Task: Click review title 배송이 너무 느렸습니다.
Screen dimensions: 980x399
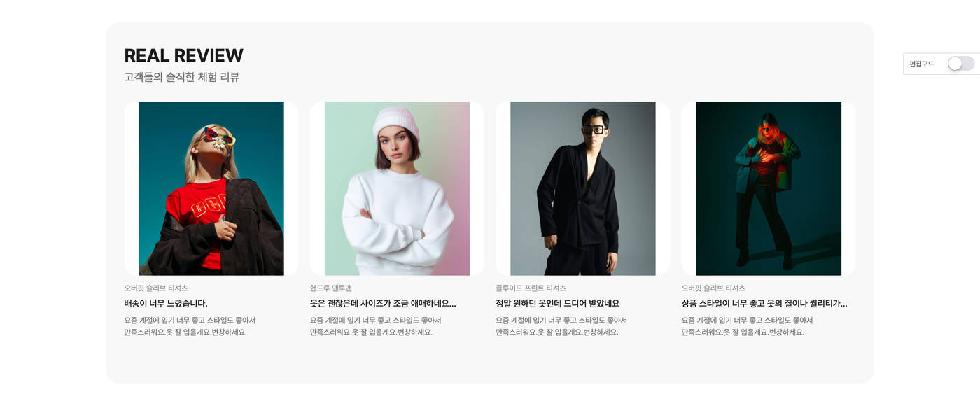Action: click(x=166, y=304)
